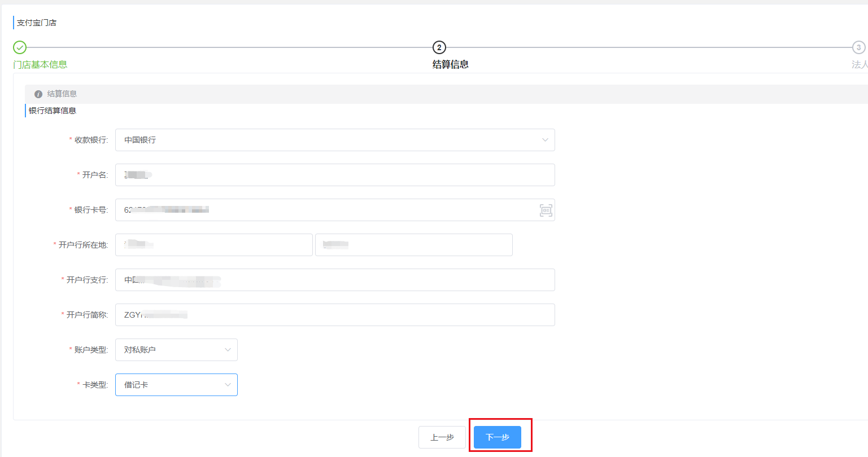Click the 账户类型 field label

(91, 350)
